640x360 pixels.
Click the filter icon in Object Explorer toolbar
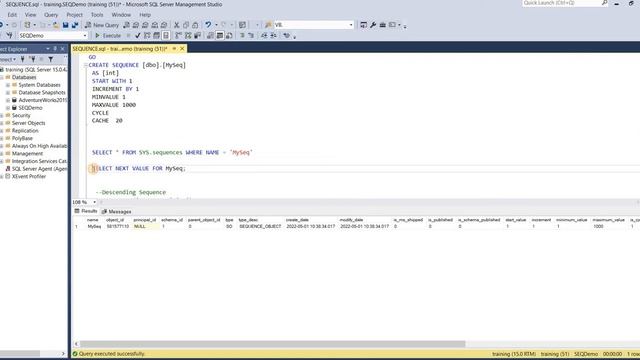tap(51, 60)
